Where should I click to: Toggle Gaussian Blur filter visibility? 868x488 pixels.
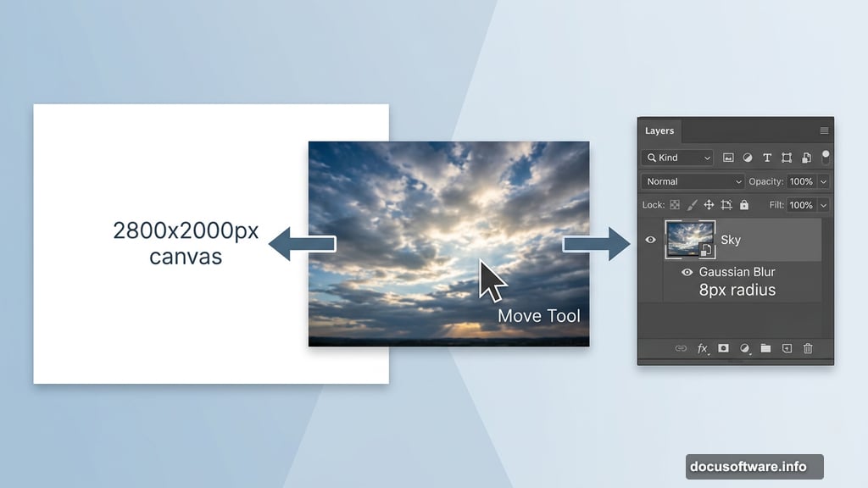[x=687, y=272]
